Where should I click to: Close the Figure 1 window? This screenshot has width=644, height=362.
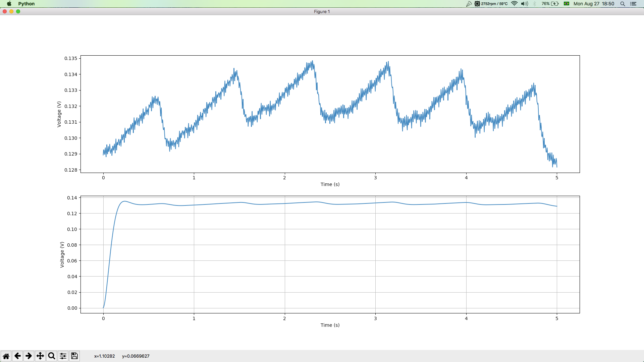click(5, 11)
